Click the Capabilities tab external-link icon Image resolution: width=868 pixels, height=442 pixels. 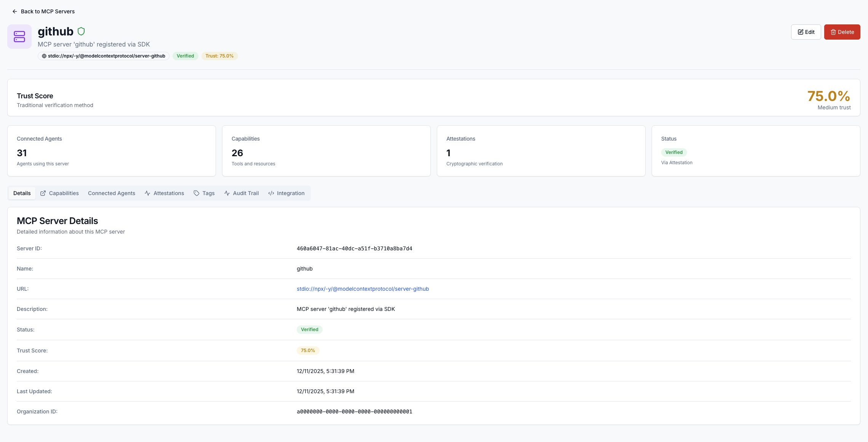[x=43, y=193]
